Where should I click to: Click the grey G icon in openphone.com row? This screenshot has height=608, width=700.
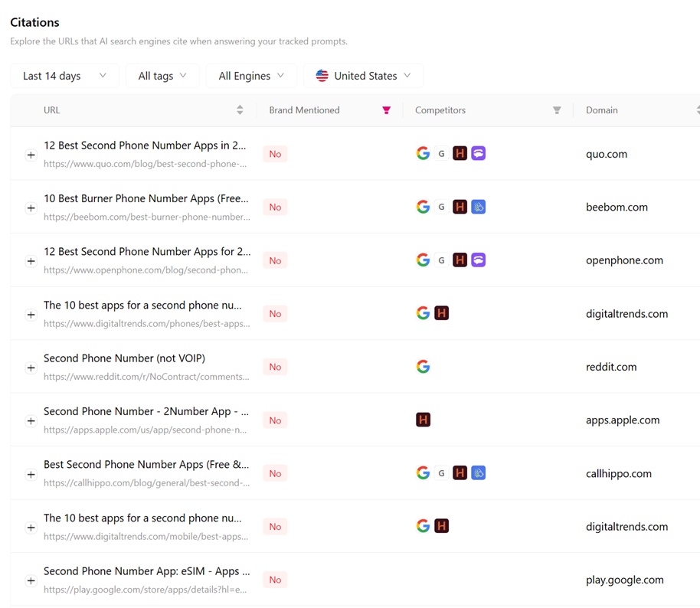pyautogui.click(x=441, y=260)
